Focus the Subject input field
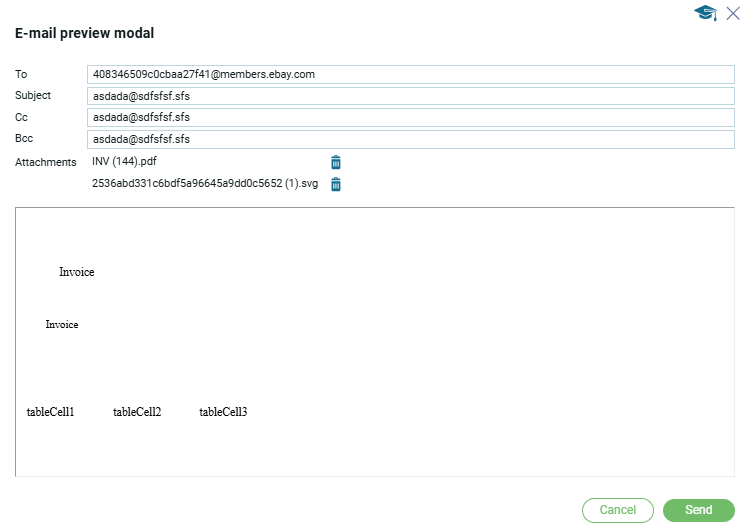Viewport: 749px width, 527px height. (x=410, y=96)
